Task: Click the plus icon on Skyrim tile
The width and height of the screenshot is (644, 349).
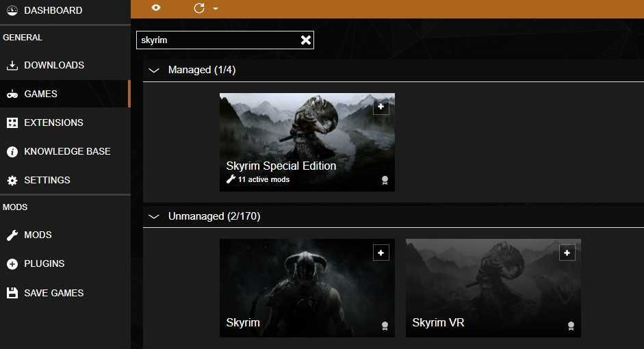Action: click(x=381, y=253)
